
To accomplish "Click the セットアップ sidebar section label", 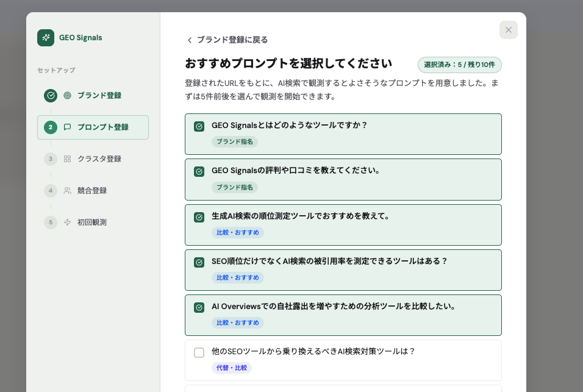I will tap(56, 70).
